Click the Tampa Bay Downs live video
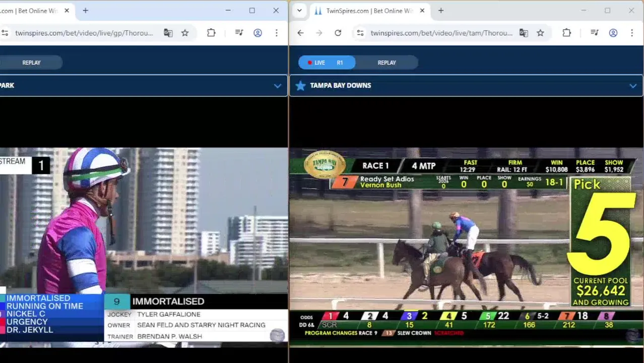Image resolution: width=644 pixels, height=363 pixels. click(466, 247)
